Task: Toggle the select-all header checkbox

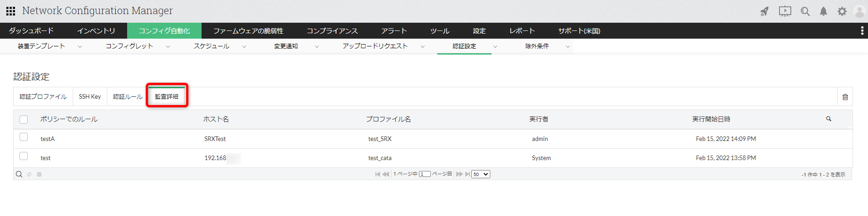Action: tap(24, 120)
